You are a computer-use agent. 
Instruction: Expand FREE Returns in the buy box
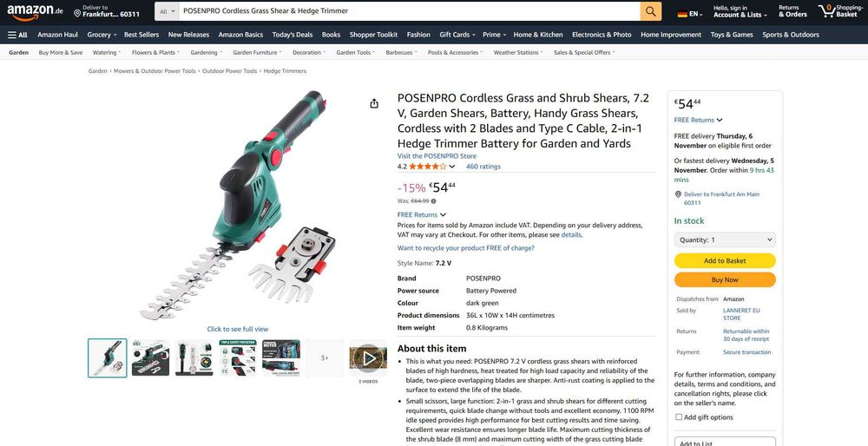(x=698, y=120)
